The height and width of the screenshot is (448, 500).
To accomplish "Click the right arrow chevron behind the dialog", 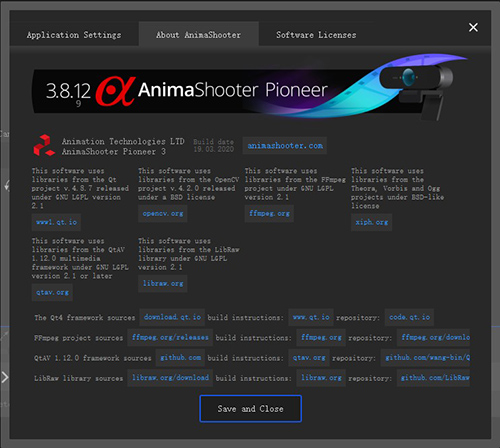I will 5,377.
